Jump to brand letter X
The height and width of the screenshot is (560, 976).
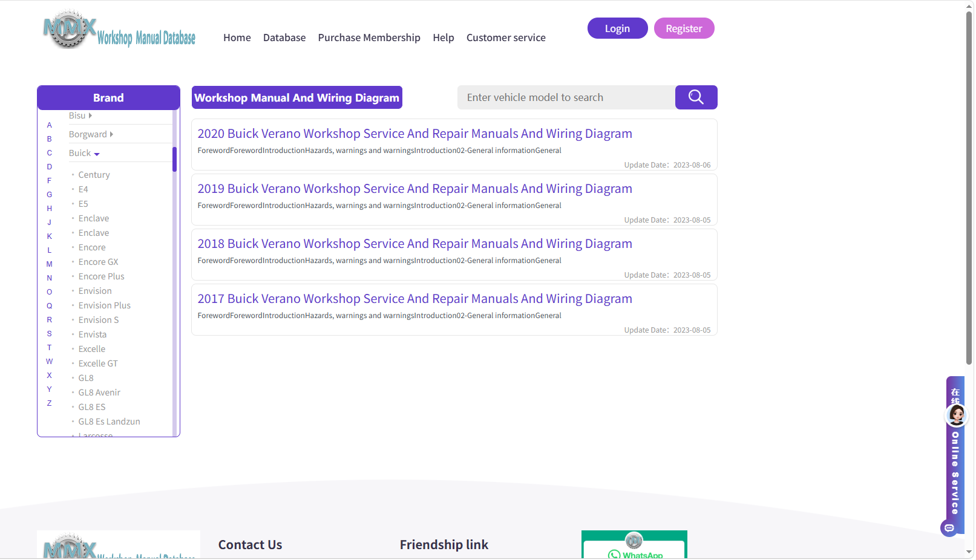50,376
